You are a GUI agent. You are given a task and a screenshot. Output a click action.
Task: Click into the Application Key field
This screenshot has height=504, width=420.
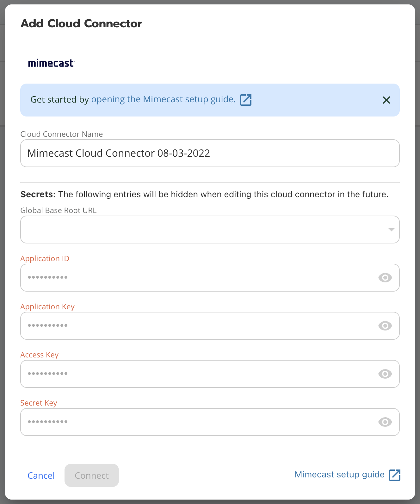pyautogui.click(x=196, y=326)
